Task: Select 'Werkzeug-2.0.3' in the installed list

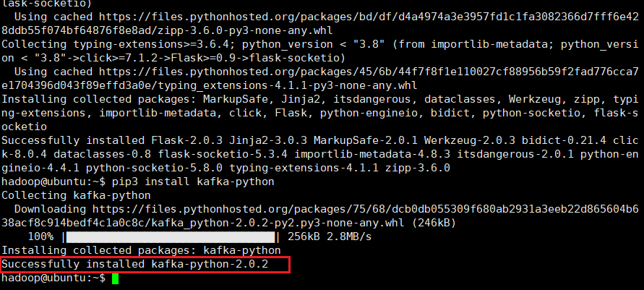Action: click(x=469, y=140)
